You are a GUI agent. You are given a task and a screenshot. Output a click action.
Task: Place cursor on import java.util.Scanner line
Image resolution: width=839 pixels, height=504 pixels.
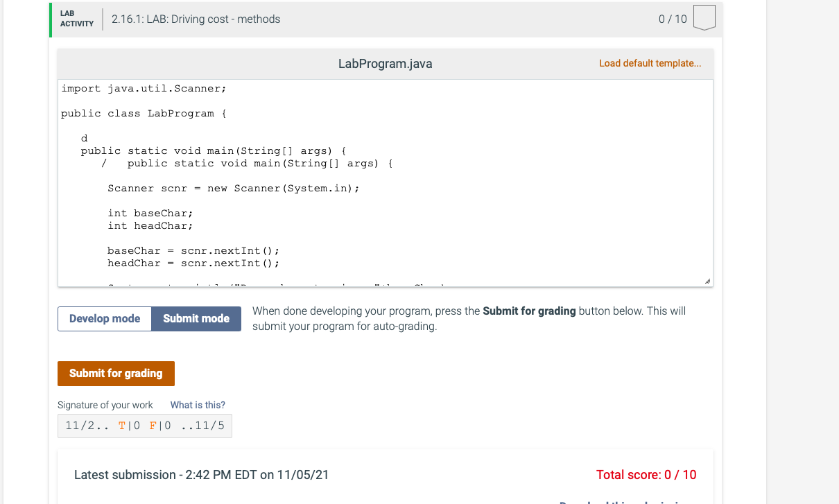[x=144, y=89]
